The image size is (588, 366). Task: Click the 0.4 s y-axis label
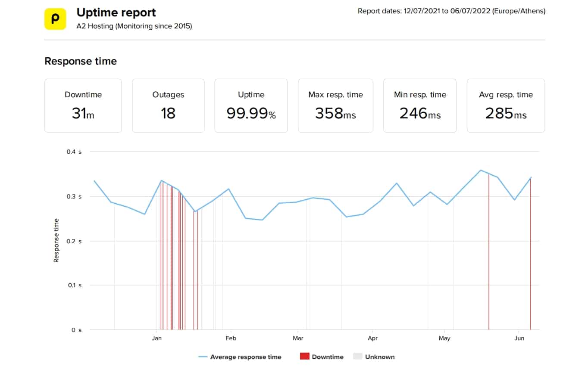point(74,152)
